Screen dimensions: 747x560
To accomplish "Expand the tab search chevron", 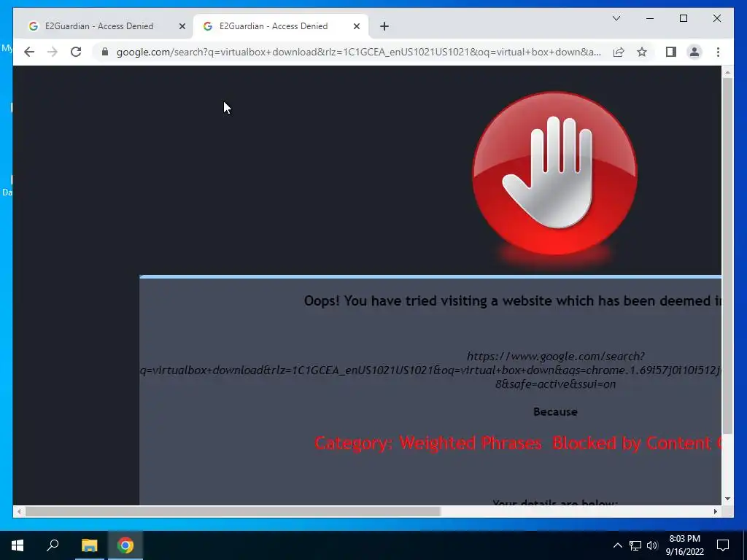I will (x=616, y=18).
